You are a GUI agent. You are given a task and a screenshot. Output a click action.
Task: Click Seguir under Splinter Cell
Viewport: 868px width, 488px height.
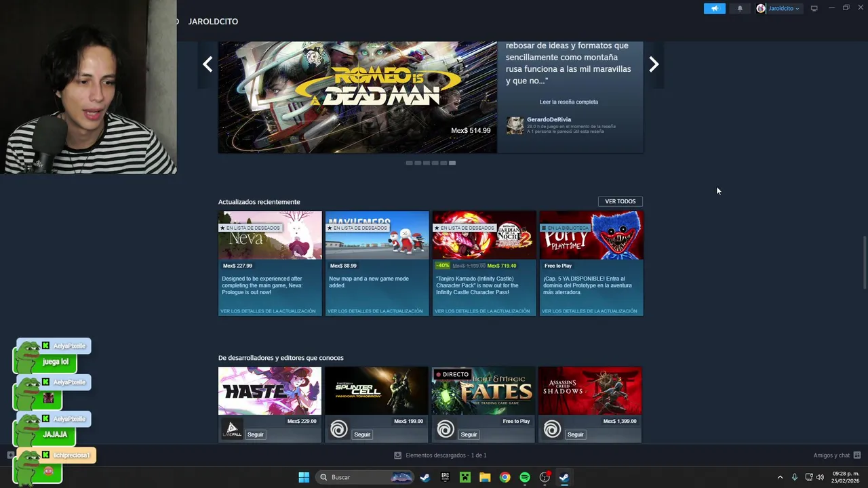coord(362,434)
